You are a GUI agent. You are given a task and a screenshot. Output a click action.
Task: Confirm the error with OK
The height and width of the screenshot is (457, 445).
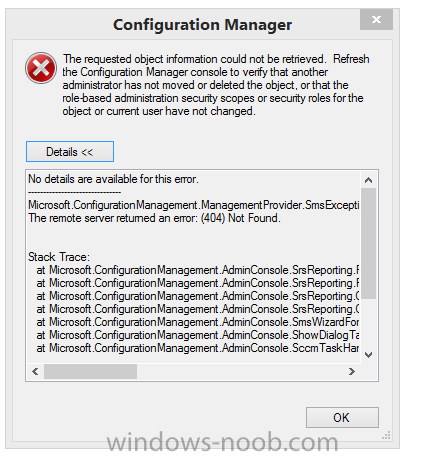(342, 417)
